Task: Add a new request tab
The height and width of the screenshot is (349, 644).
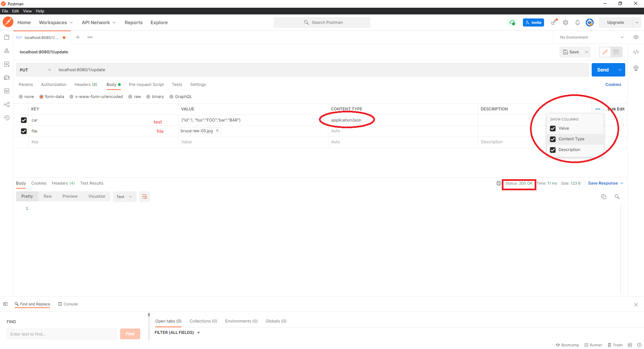Action: pyautogui.click(x=78, y=37)
